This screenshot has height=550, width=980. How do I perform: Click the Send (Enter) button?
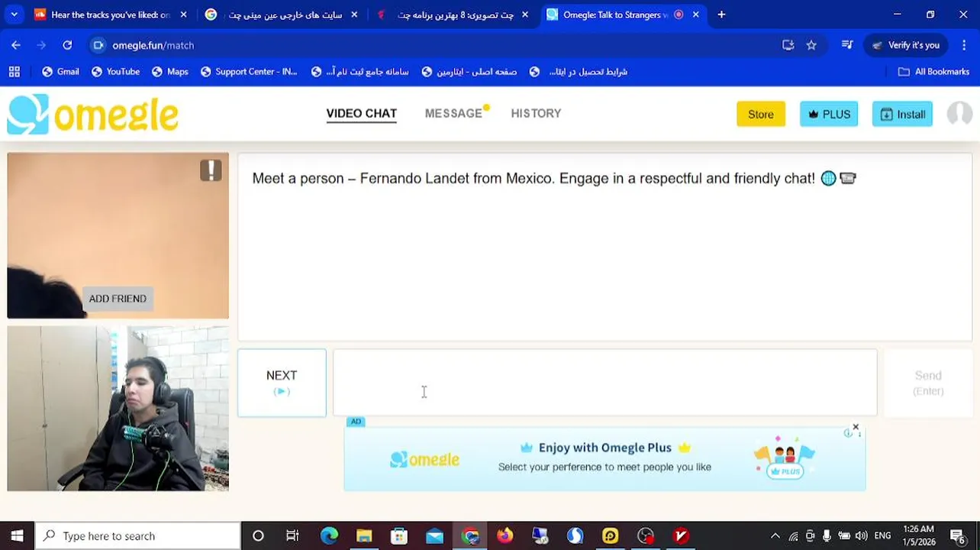[x=928, y=383]
